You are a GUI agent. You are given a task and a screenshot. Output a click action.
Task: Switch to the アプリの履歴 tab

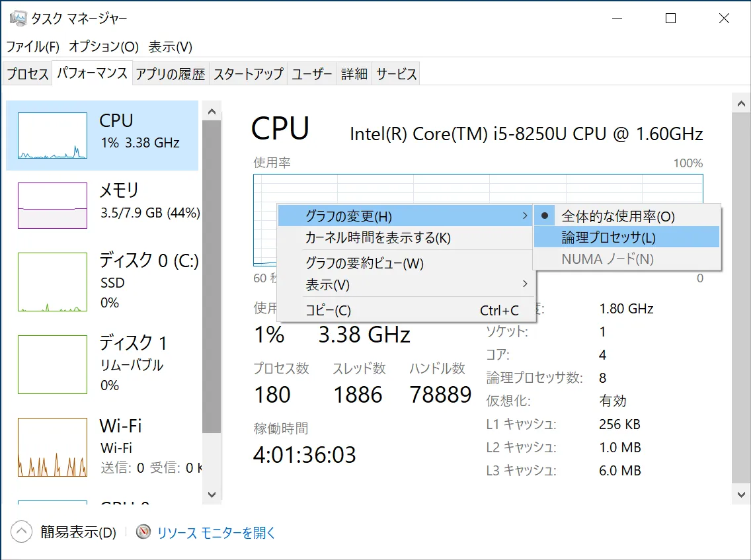click(x=171, y=74)
